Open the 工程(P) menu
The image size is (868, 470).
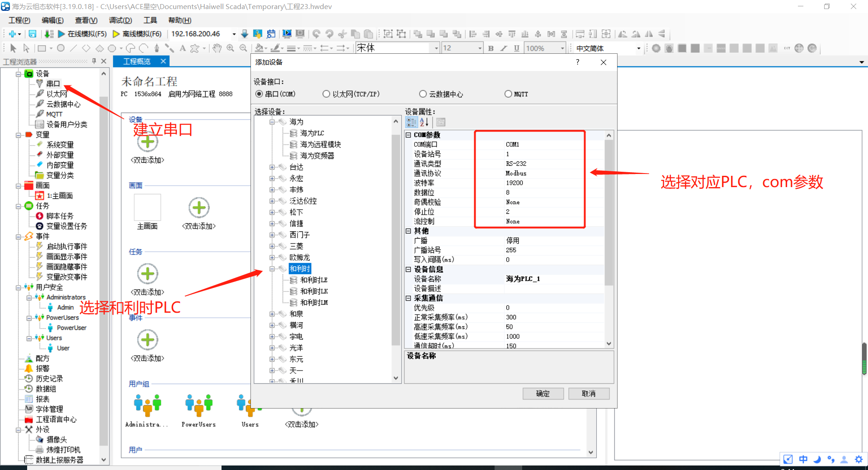(x=19, y=20)
